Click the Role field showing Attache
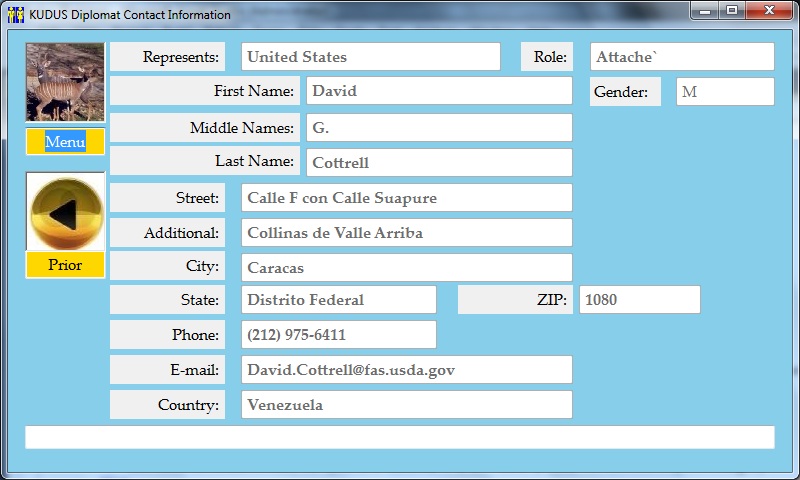 click(682, 57)
